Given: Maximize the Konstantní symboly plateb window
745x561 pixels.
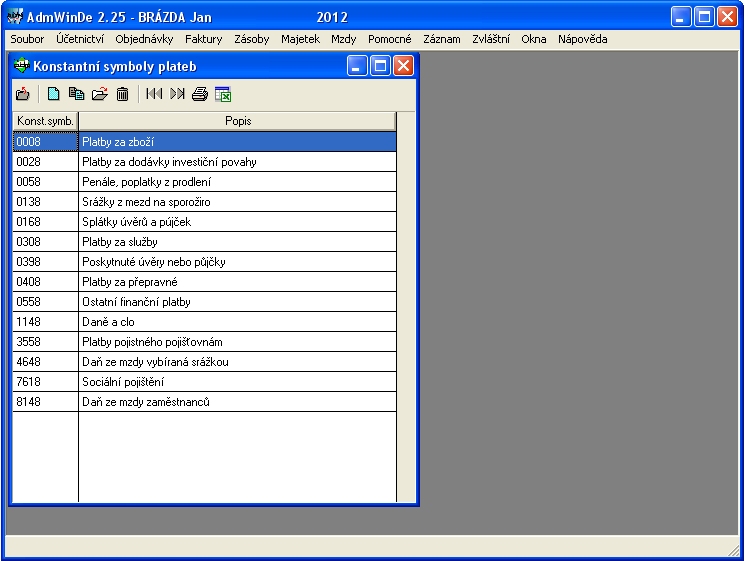Looking at the screenshot, I should click(380, 66).
